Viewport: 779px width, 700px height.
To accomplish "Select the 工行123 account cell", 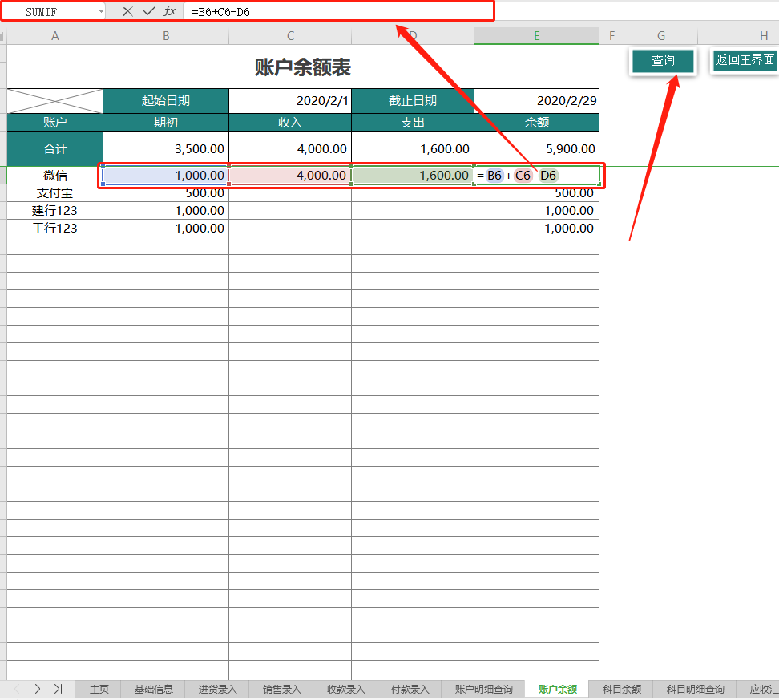I will 54,229.
